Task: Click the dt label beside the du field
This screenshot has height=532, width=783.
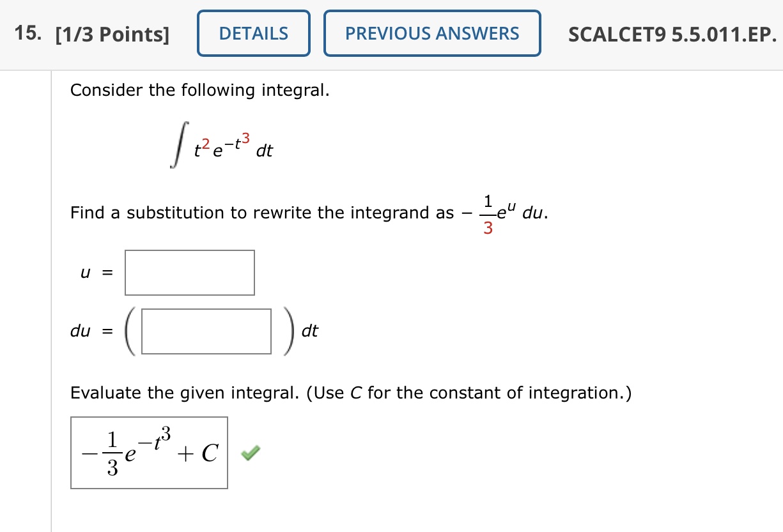Action: click(x=309, y=331)
